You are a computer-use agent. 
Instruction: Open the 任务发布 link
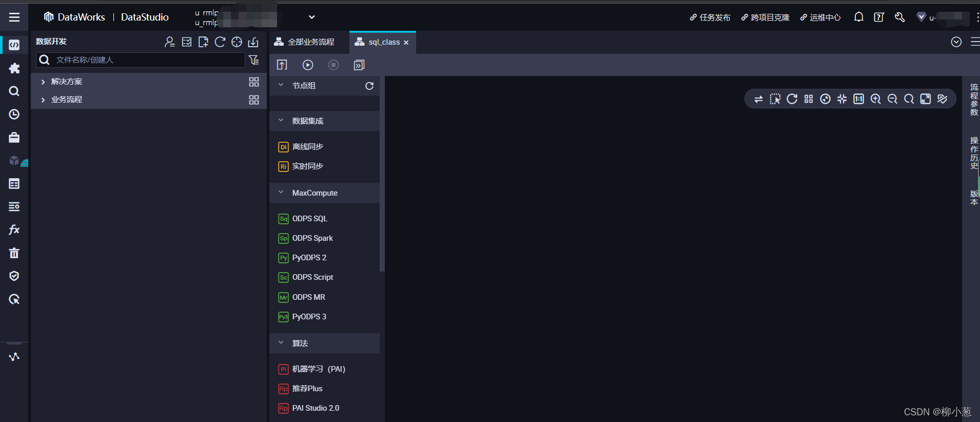710,17
